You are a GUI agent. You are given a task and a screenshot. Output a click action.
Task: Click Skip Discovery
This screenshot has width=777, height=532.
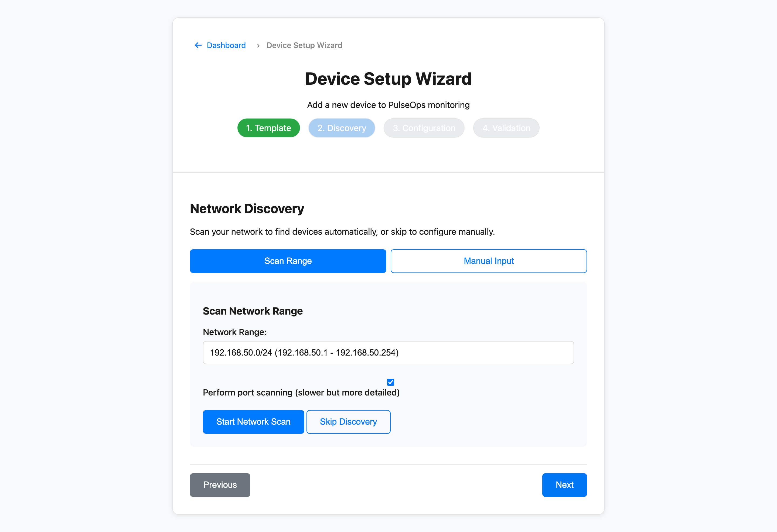(348, 422)
